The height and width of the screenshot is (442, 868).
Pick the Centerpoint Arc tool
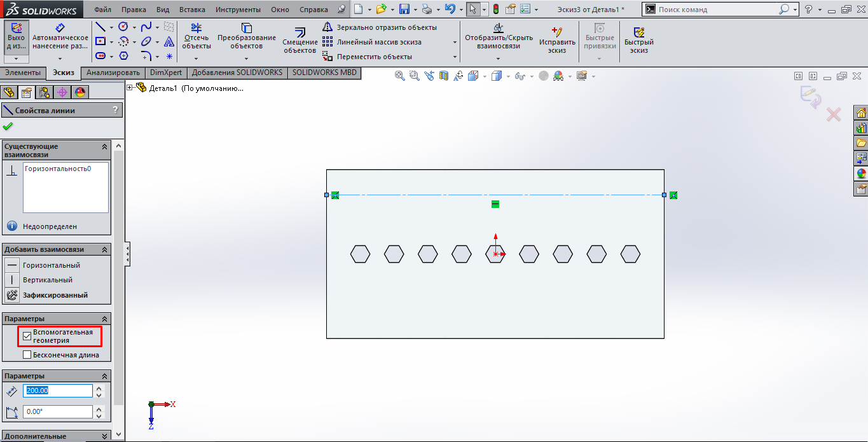(x=123, y=41)
